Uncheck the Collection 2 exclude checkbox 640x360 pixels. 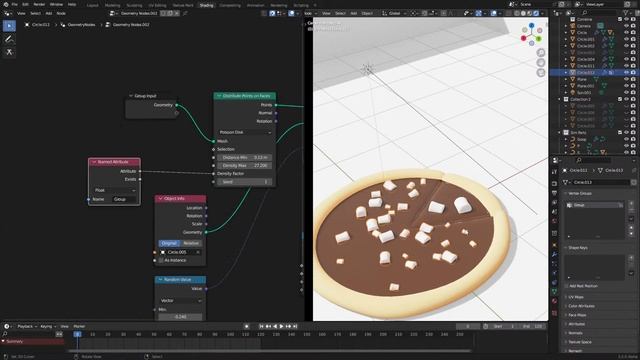pos(620,99)
